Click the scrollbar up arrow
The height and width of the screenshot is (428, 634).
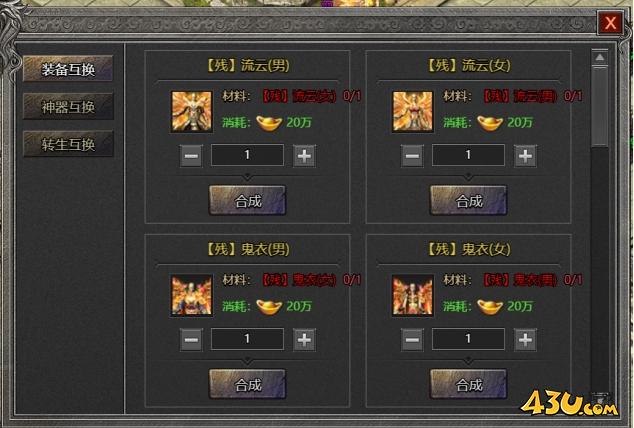[x=600, y=57]
